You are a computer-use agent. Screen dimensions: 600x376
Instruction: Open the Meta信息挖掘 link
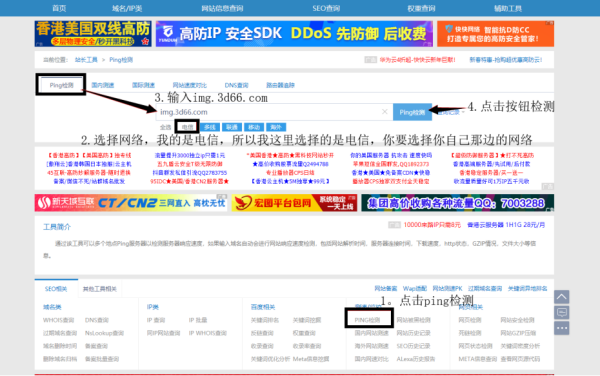[311, 359]
